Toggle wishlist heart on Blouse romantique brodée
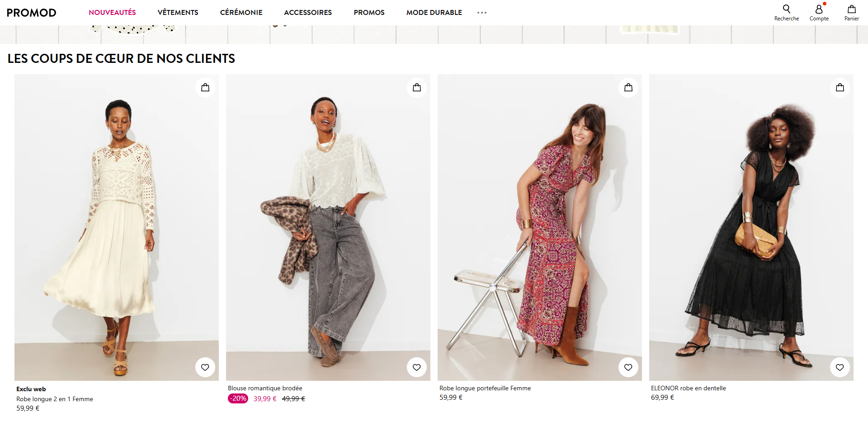 417,367
